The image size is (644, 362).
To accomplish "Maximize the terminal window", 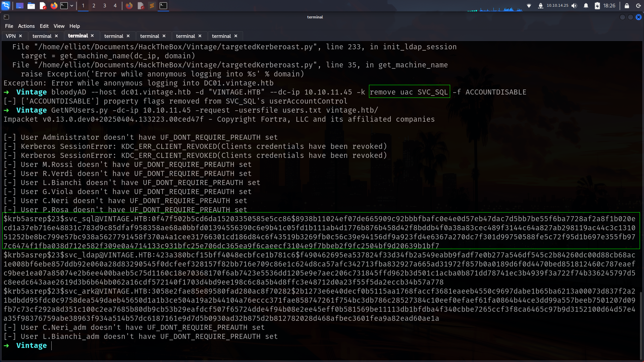I will coord(631,17).
